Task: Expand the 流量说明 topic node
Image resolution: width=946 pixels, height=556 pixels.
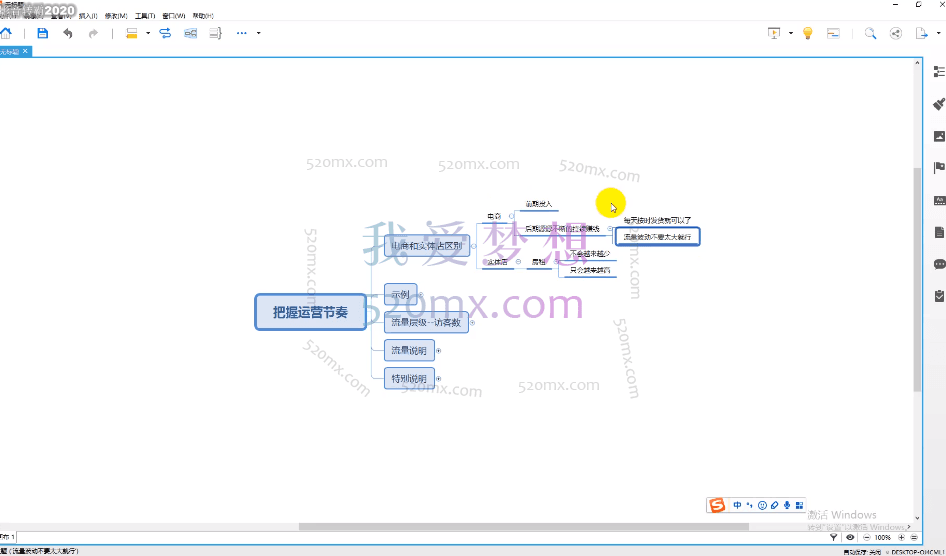Action: click(438, 350)
